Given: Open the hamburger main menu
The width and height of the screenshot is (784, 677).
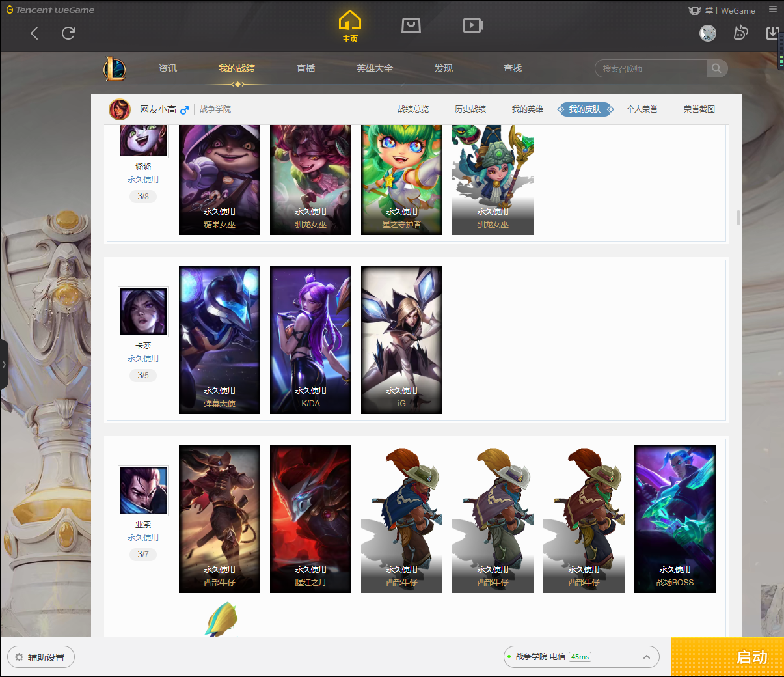Looking at the screenshot, I should pos(773,10).
